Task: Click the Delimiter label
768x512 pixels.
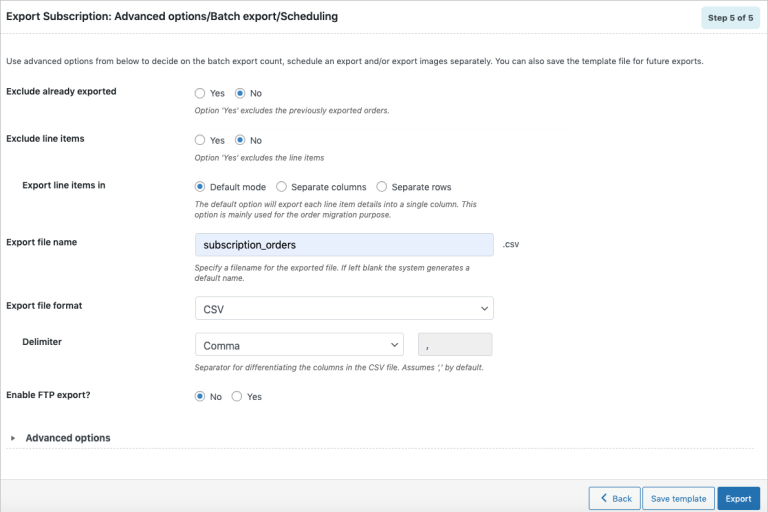Action: tap(42, 342)
